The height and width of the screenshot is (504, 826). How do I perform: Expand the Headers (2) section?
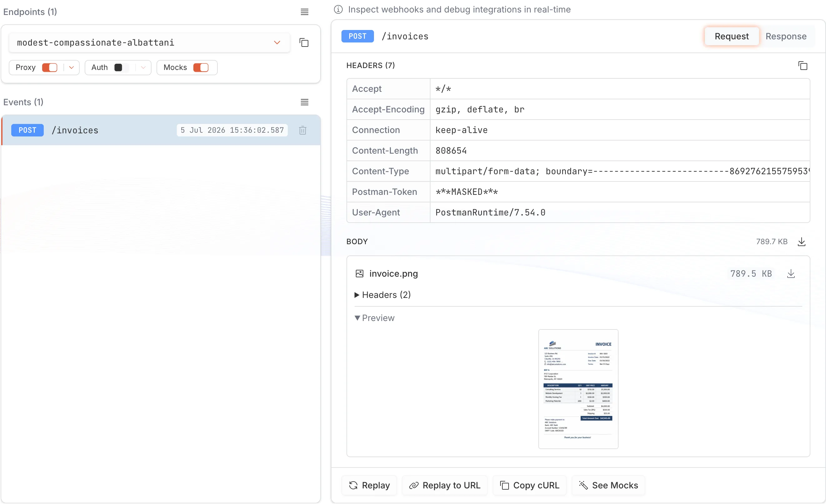pos(382,295)
